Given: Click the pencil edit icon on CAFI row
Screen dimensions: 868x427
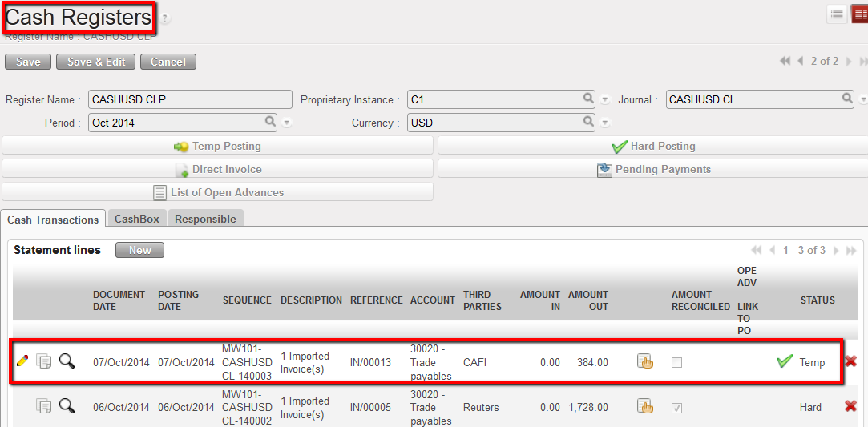Looking at the screenshot, I should click(22, 361).
